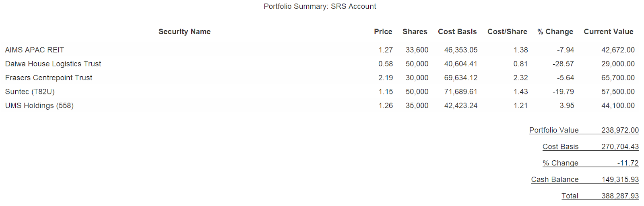
Task: Select the 388,287.93 total amount
Action: pos(620,196)
